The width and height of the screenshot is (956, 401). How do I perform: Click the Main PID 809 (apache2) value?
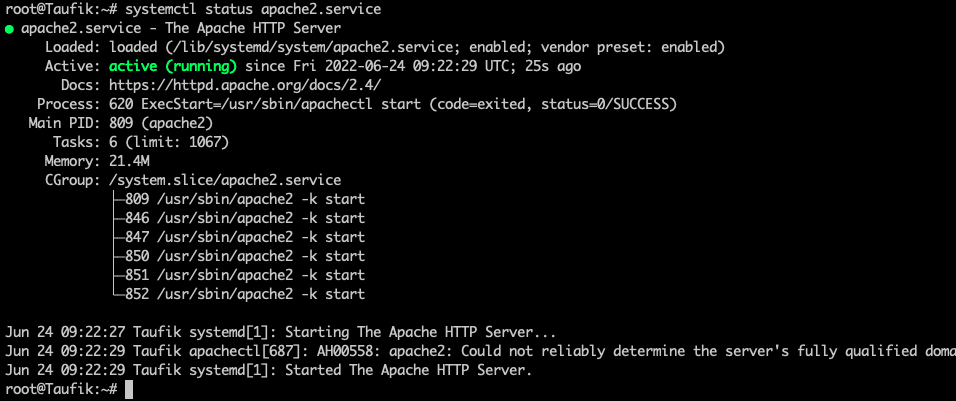point(161,123)
